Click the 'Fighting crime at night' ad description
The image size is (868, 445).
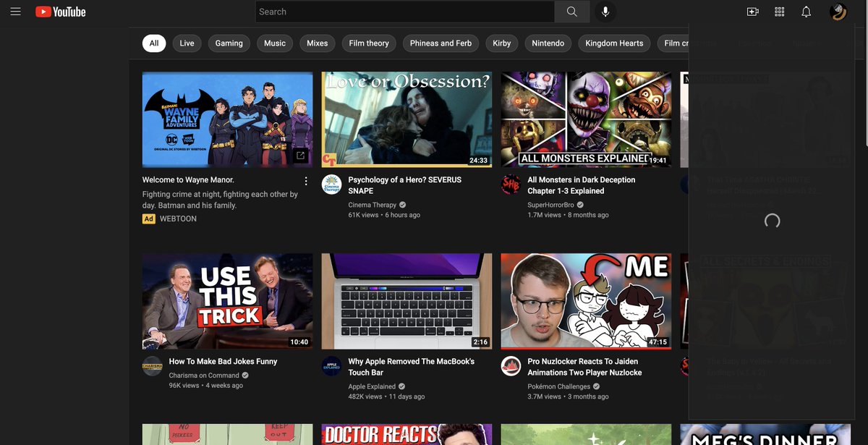pyautogui.click(x=220, y=200)
